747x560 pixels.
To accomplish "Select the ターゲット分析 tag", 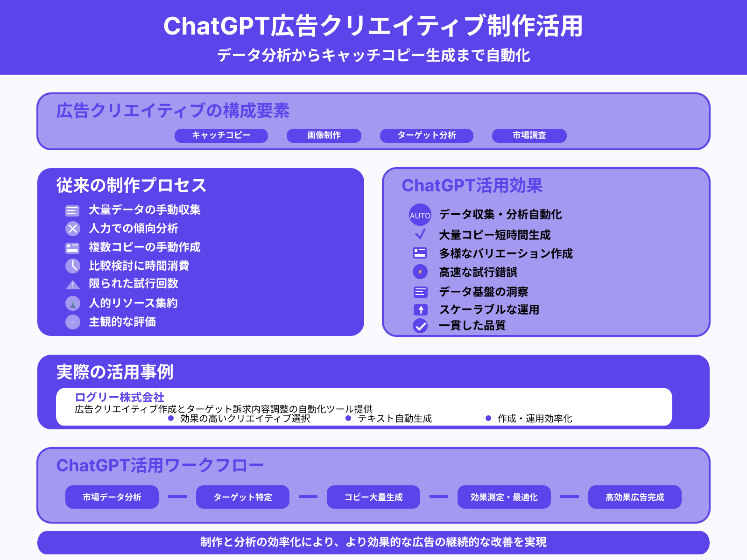I will (x=427, y=136).
